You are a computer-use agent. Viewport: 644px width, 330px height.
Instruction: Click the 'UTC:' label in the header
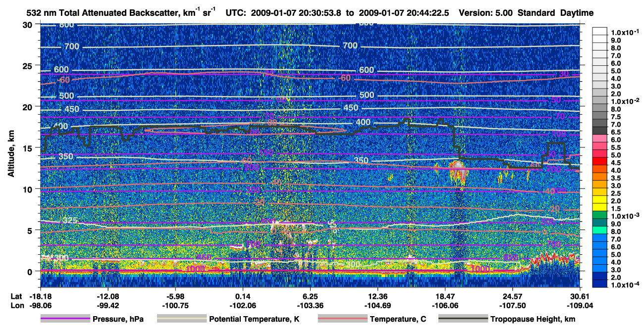236,13
